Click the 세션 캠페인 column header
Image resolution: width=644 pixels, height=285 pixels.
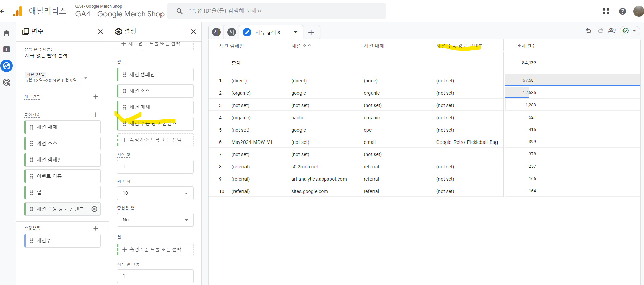[x=232, y=46]
